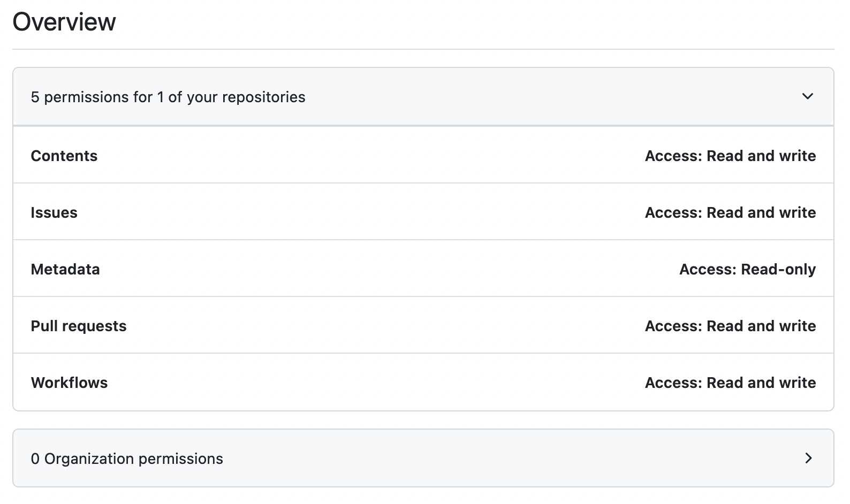The height and width of the screenshot is (504, 850).
Task: Collapse the repository permissions list chevron
Action: tap(808, 97)
